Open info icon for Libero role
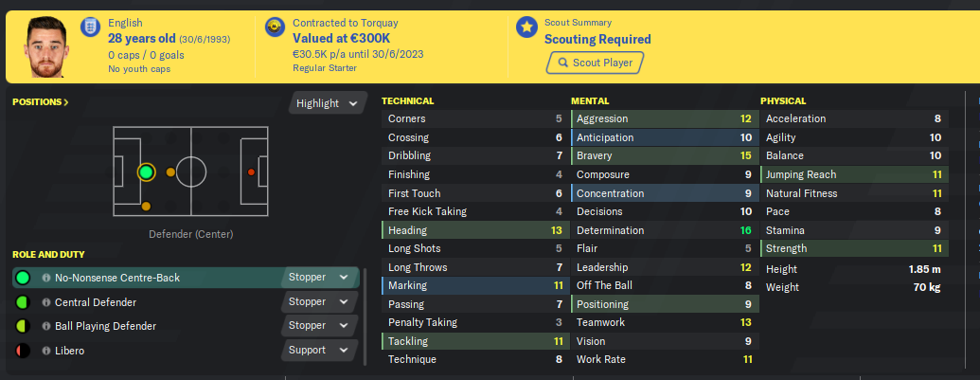The width and height of the screenshot is (980, 380). coord(46,352)
